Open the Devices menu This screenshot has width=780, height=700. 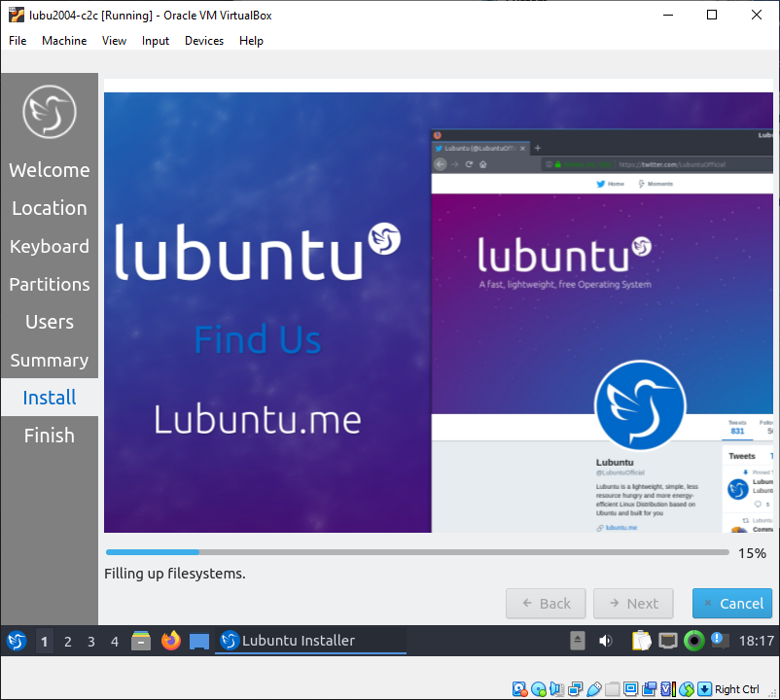204,41
